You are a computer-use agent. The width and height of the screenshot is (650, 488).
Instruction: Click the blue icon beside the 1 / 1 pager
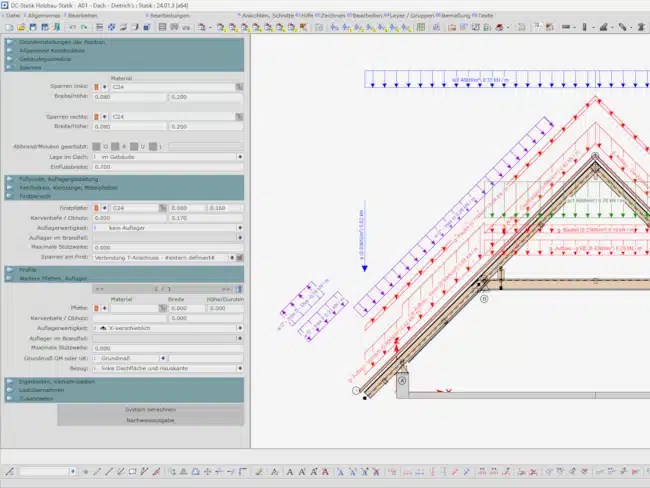tap(239, 289)
